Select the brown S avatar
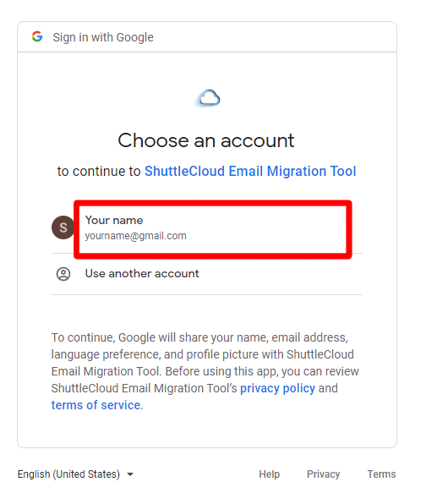426x504 pixels. pos(63,227)
